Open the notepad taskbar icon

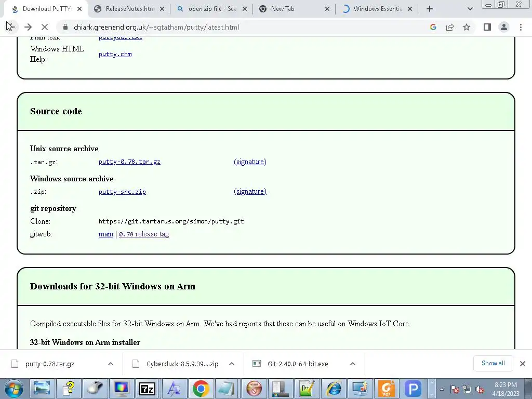click(x=227, y=389)
